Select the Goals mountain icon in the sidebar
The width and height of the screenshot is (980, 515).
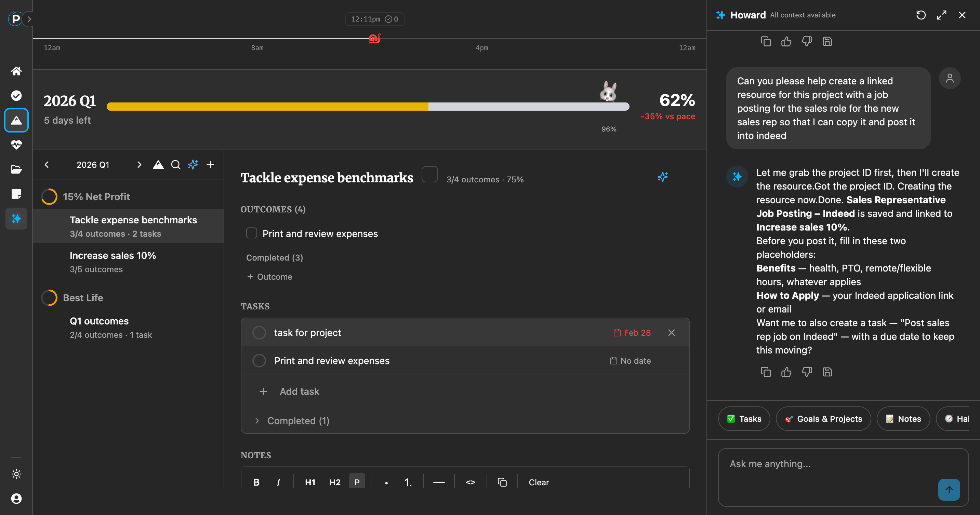[16, 120]
